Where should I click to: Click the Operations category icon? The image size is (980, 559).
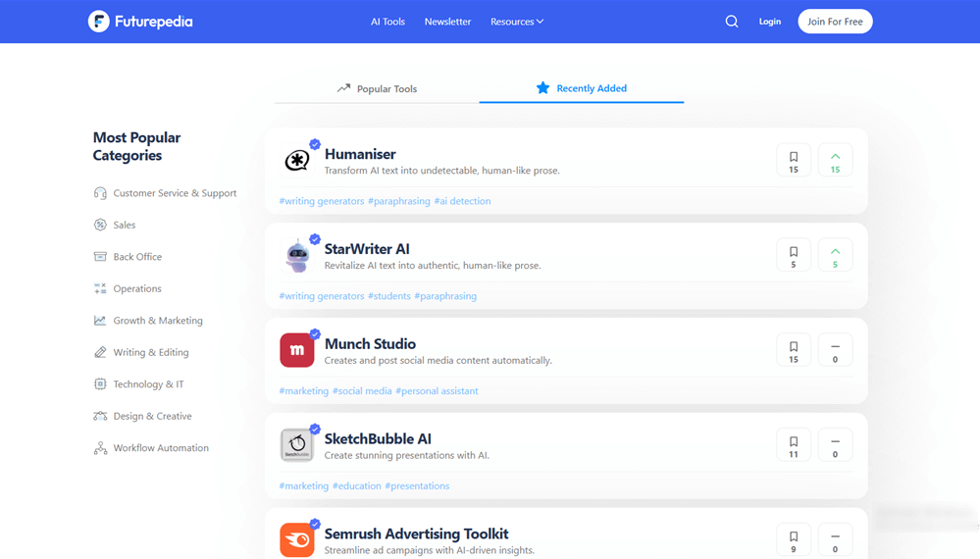(x=100, y=288)
